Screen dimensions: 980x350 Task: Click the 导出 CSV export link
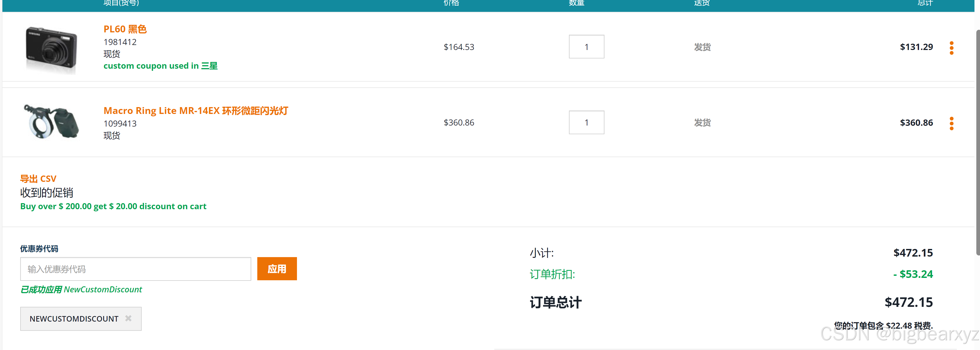coord(38,179)
